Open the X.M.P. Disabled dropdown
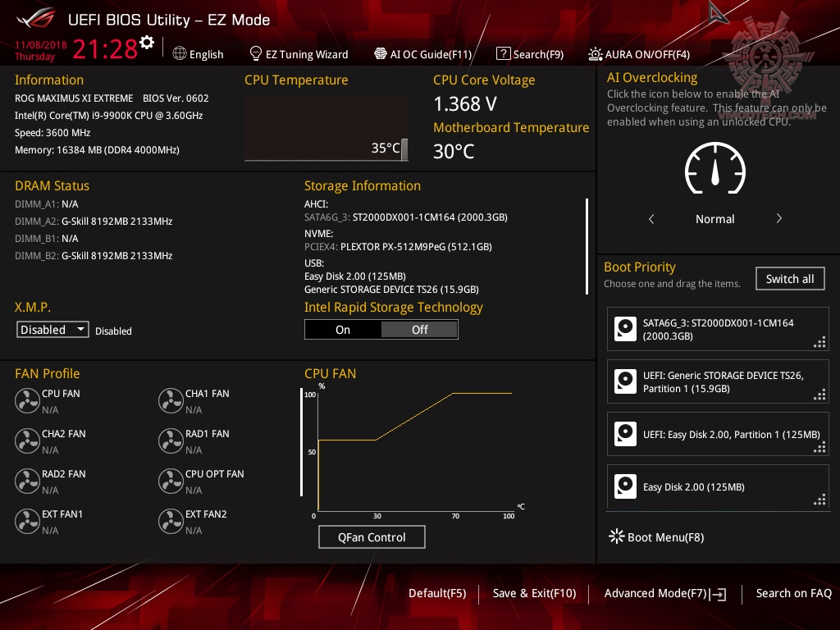 tap(52, 330)
